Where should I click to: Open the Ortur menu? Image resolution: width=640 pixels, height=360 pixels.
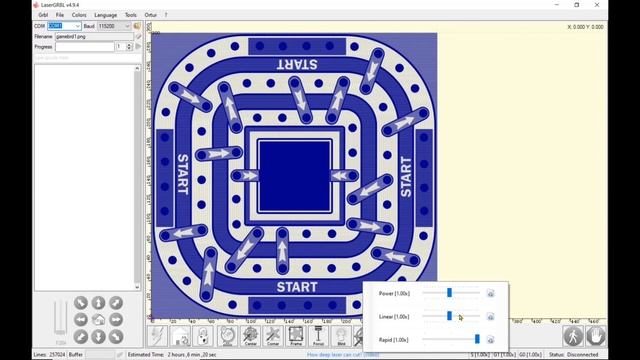pyautogui.click(x=150, y=15)
